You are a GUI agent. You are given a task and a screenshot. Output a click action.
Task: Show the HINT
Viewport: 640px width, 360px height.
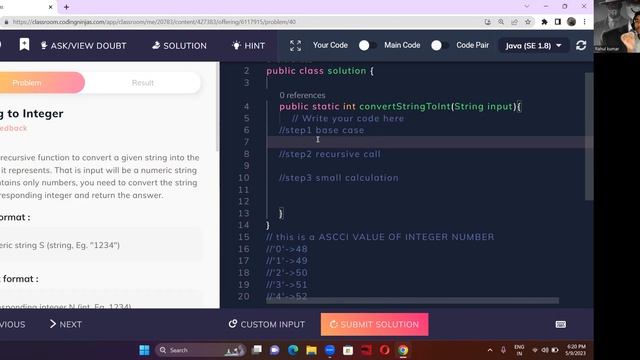(248, 46)
